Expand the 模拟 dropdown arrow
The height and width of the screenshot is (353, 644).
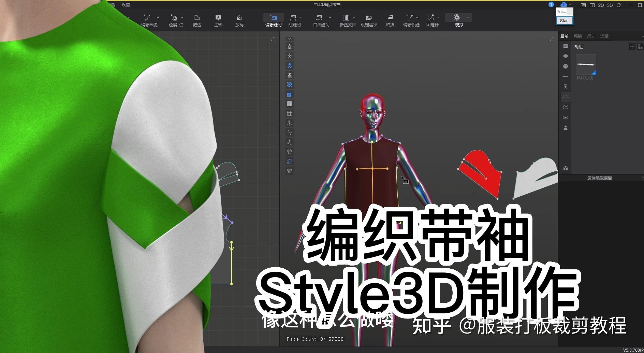(467, 17)
